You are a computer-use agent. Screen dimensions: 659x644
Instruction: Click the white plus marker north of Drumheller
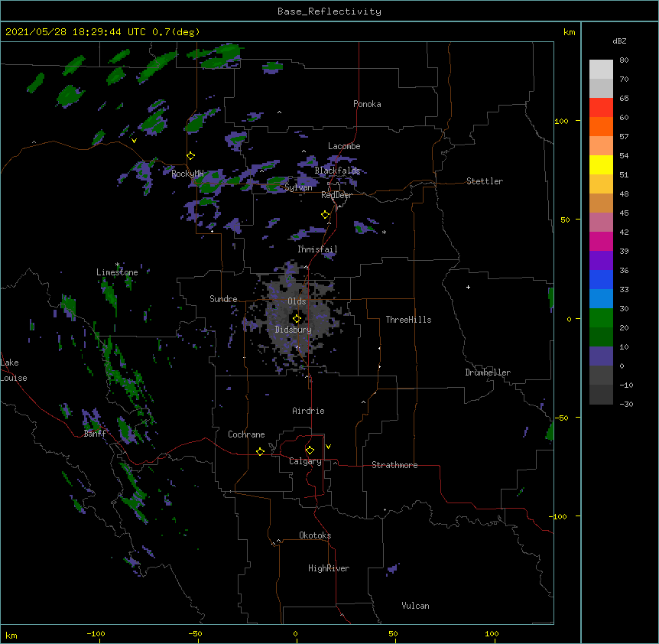pyautogui.click(x=468, y=287)
